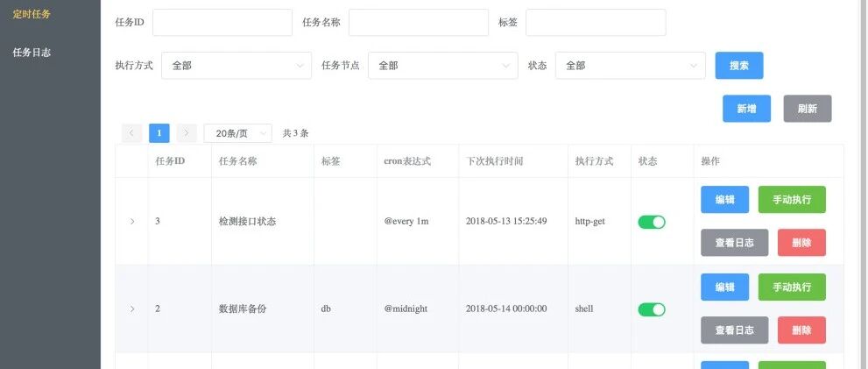Open the 状态 filter dropdown
868x369 pixels.
pos(631,66)
